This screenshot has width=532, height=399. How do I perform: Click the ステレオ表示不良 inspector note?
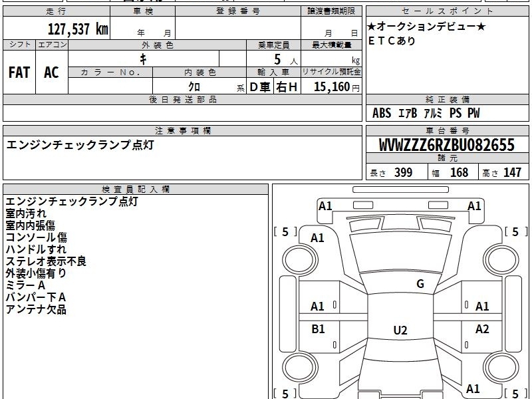pyautogui.click(x=46, y=261)
